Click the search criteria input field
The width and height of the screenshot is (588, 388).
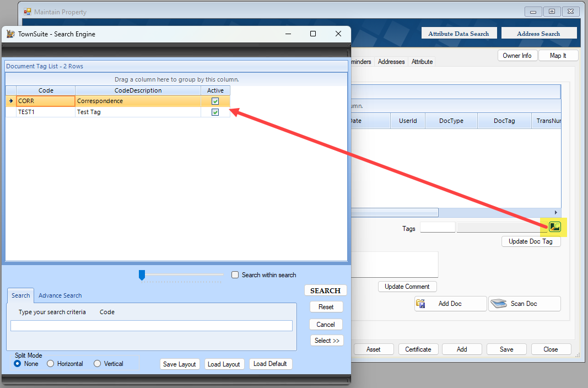[151, 325]
